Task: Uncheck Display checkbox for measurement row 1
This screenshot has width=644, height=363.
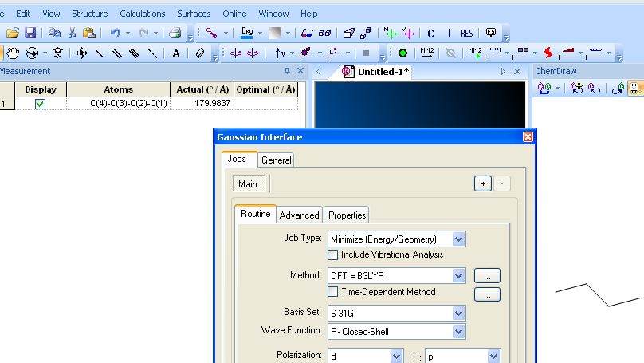Action: [40, 104]
